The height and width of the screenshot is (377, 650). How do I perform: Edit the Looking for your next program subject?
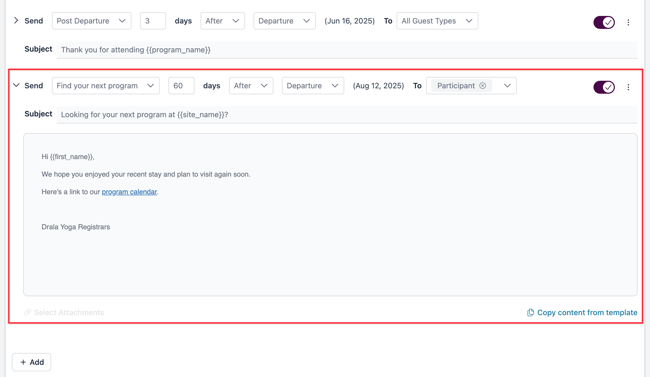tap(347, 114)
